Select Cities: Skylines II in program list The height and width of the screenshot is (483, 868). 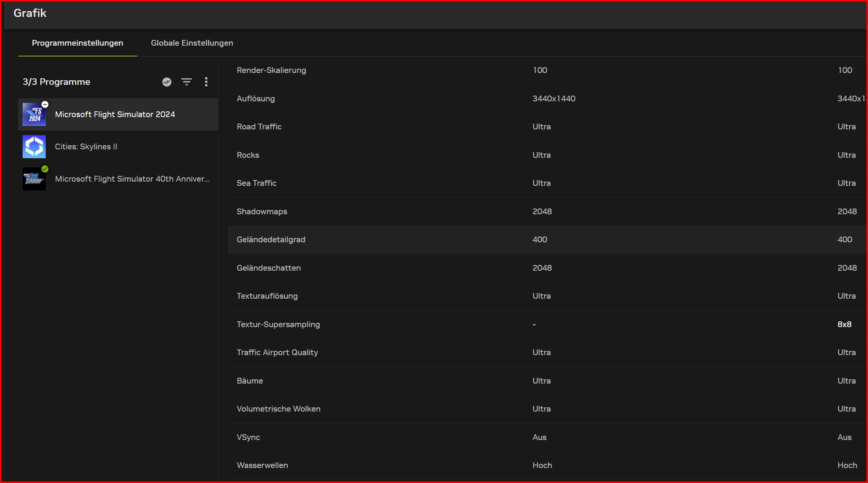86,147
